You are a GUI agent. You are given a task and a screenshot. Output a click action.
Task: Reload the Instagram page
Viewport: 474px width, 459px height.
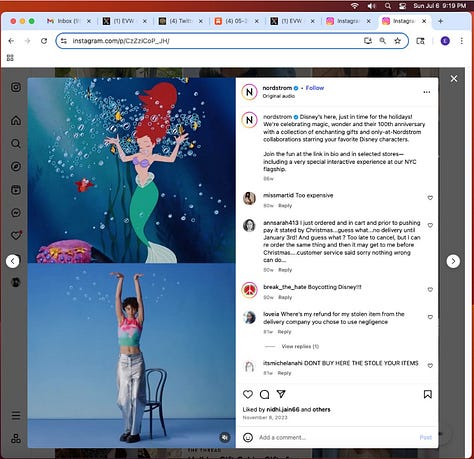44,41
